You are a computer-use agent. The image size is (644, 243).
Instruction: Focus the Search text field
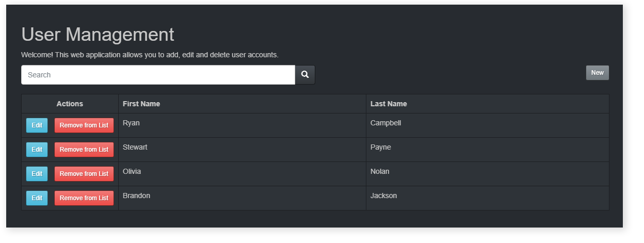pos(158,75)
